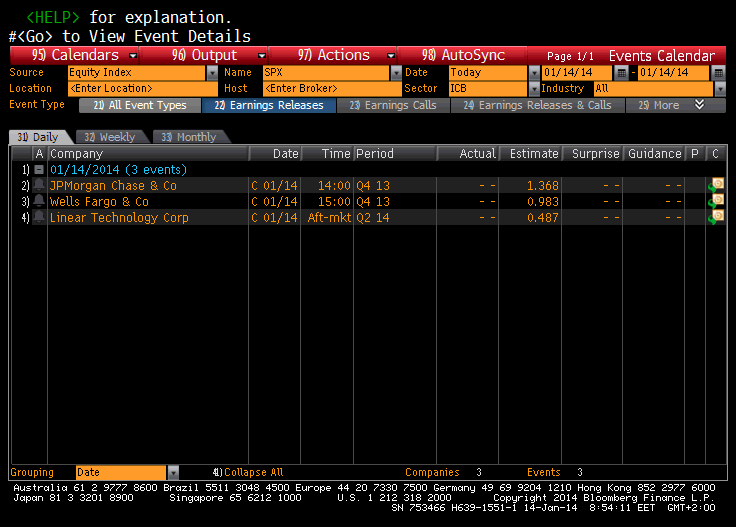Toggle alert bell for Linear Technology Corp
The height and width of the screenshot is (527, 736).
(39, 217)
